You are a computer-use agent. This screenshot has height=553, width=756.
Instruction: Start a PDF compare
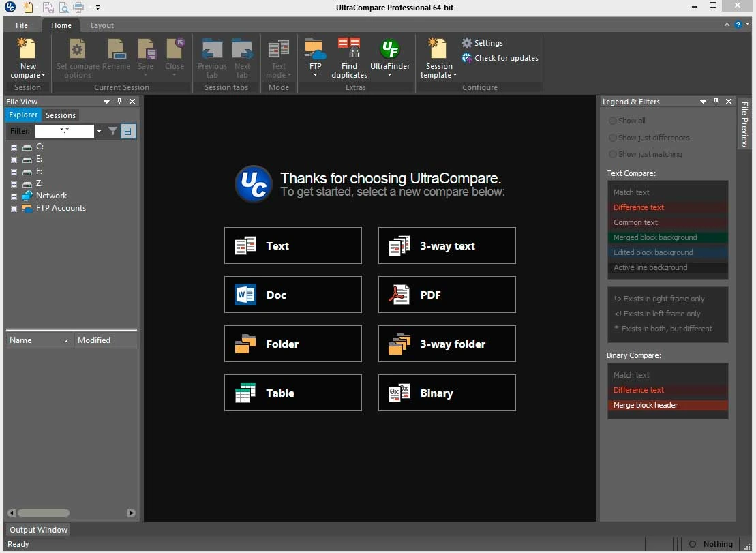pos(447,295)
